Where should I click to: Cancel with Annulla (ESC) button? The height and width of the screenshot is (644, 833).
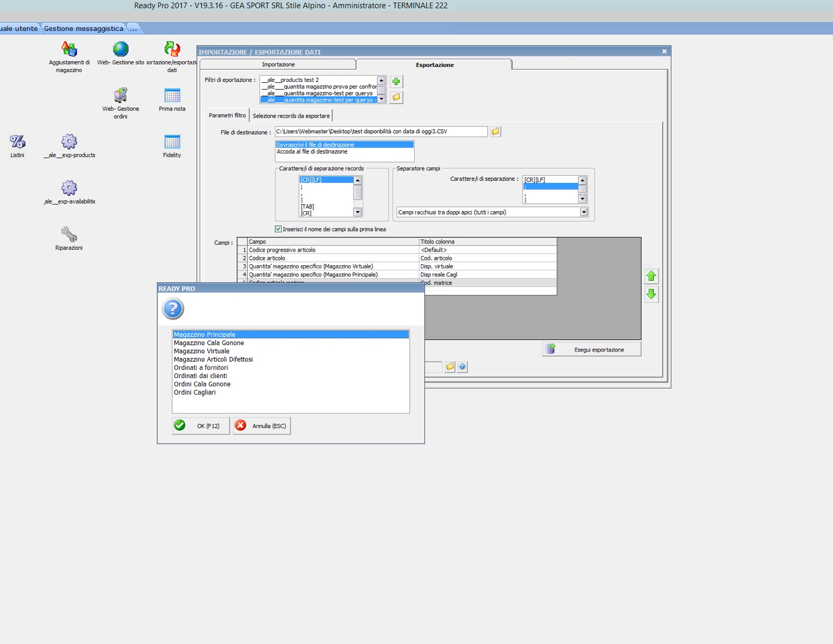coord(262,426)
